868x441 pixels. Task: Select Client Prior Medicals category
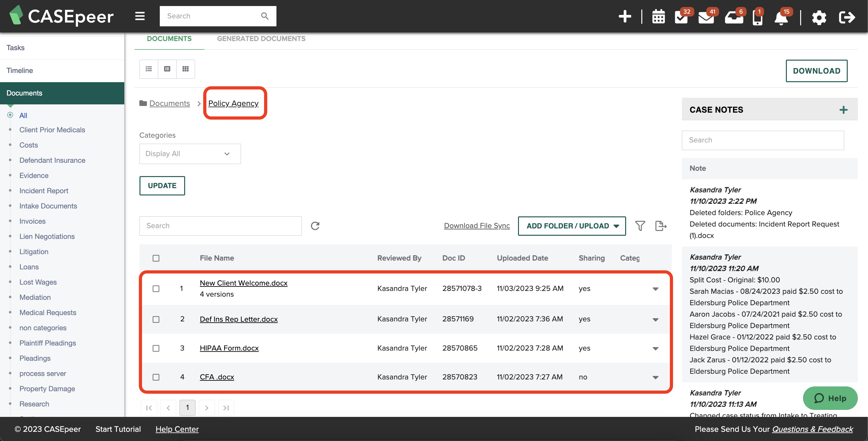52,130
